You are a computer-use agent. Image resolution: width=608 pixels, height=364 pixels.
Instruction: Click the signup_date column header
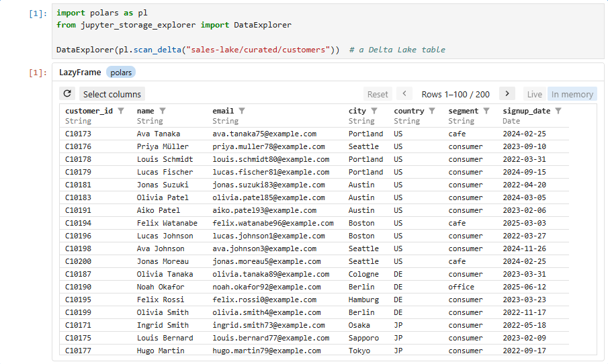tap(526, 111)
